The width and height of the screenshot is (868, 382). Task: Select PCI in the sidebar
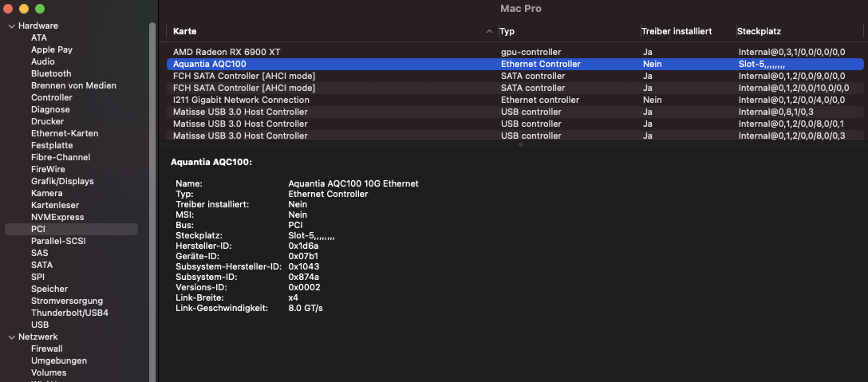[38, 229]
